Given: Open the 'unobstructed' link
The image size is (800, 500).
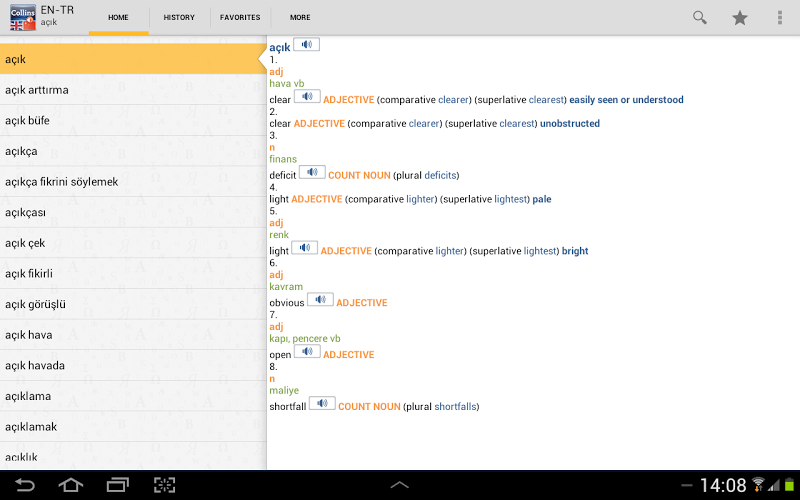Looking at the screenshot, I should click(570, 123).
